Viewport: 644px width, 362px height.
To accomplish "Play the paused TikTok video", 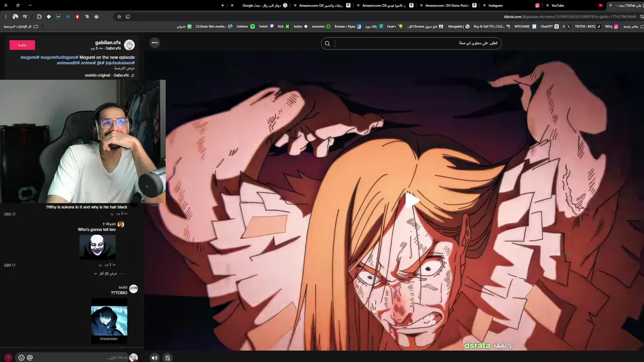I will pyautogui.click(x=412, y=201).
